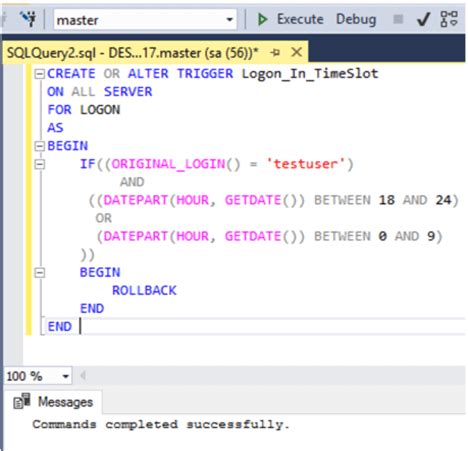The height and width of the screenshot is (451, 468).
Task: Click the number 24 in the code
Action: (444, 200)
